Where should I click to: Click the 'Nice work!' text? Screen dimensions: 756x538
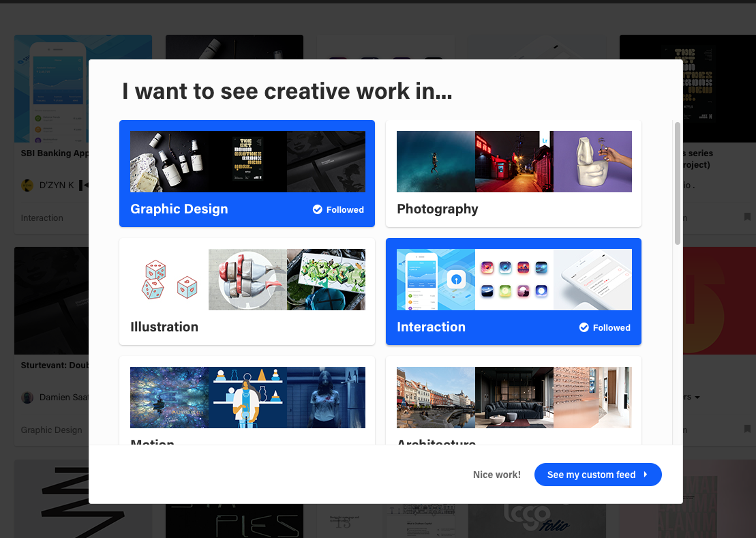click(x=496, y=475)
